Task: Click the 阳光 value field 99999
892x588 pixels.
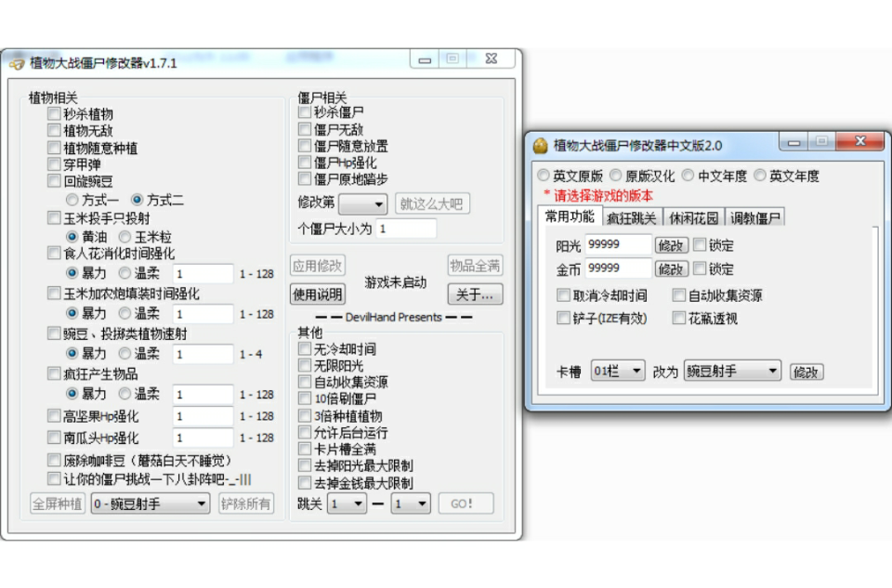Action: [618, 244]
